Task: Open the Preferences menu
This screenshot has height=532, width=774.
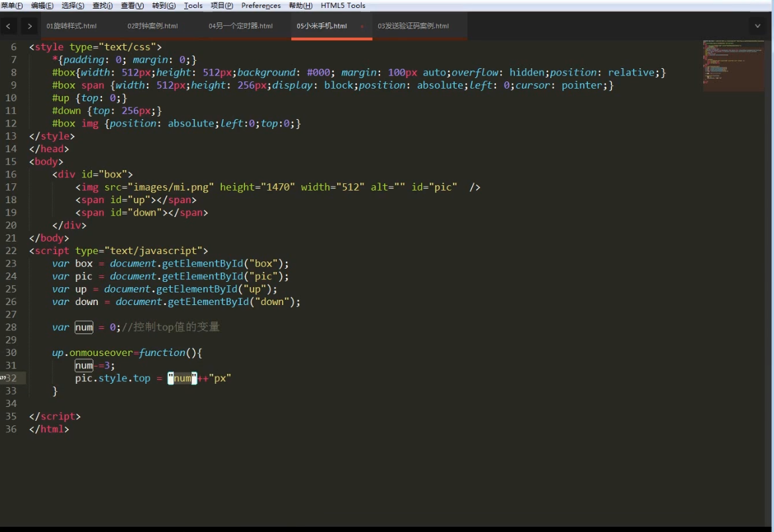Action: (261, 5)
